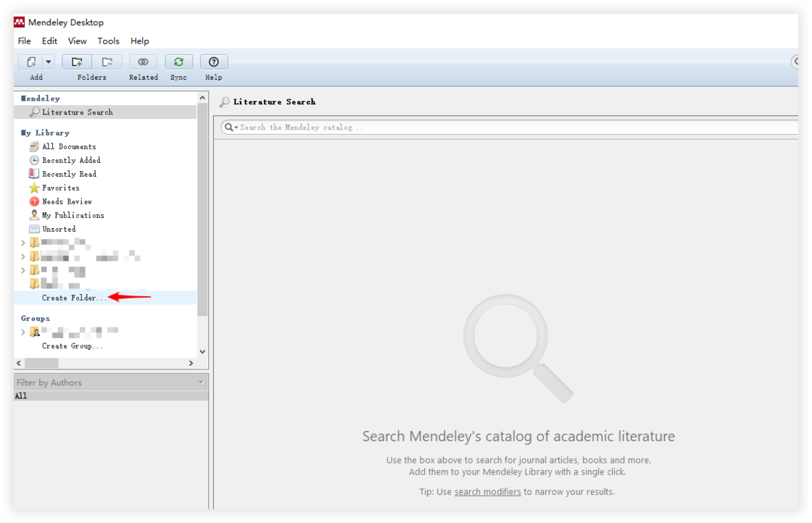
Task: Click the Mendeley section header
Action: click(x=41, y=99)
